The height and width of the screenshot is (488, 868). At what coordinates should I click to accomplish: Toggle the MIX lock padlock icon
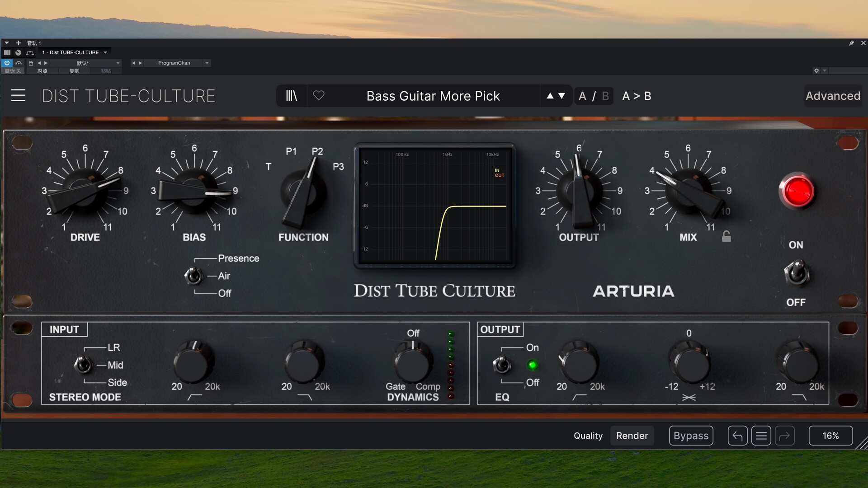pos(726,236)
